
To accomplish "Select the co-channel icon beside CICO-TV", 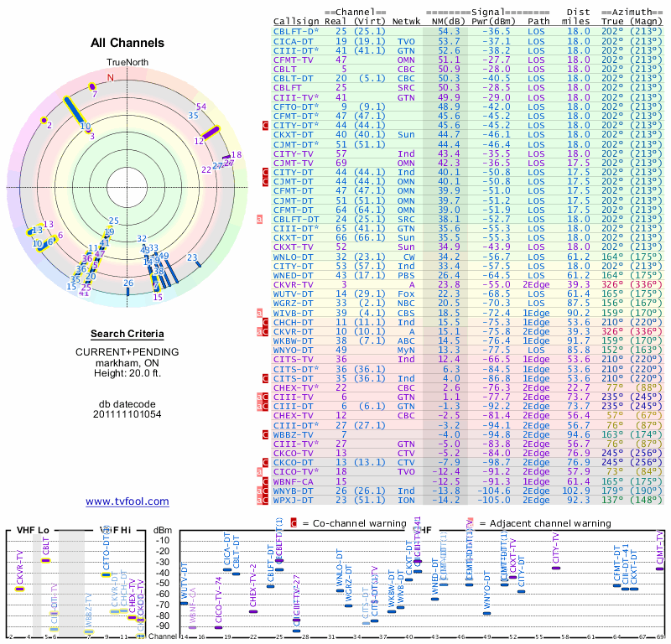I will (266, 472).
